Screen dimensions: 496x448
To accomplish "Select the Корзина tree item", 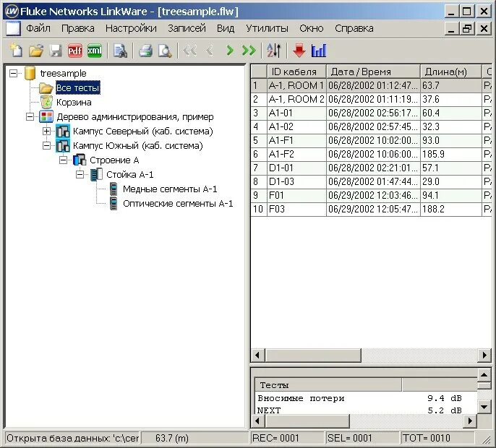I will pos(74,102).
